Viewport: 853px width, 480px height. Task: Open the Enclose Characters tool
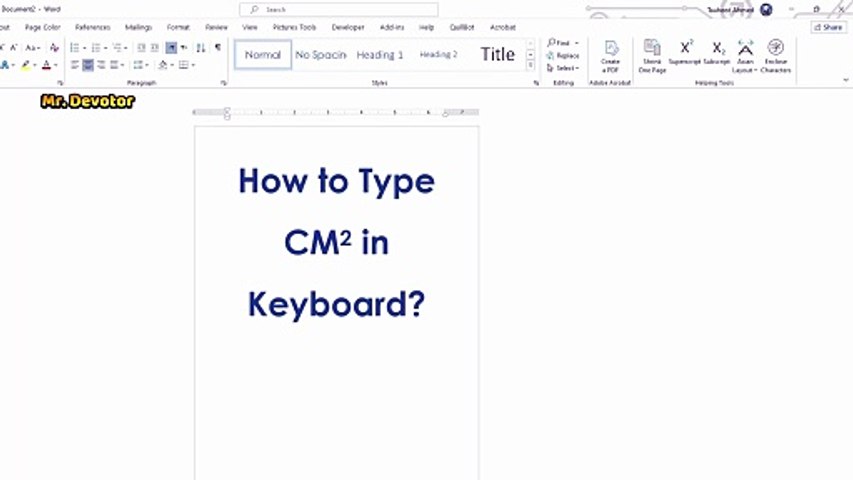pyautogui.click(x=775, y=57)
